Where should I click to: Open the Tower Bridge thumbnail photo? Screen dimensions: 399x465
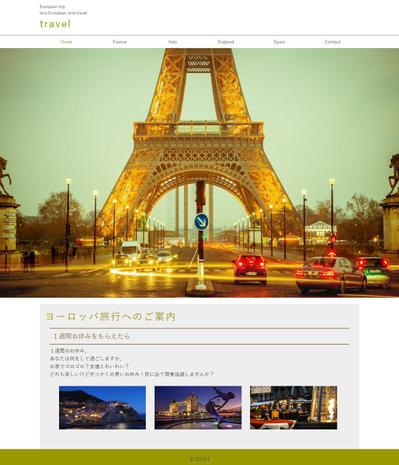coord(198,407)
